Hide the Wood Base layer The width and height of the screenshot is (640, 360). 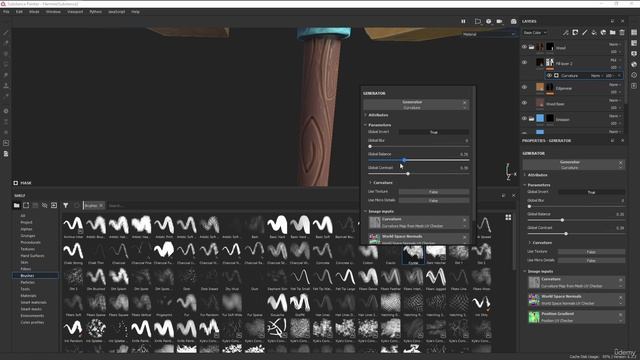(524, 103)
